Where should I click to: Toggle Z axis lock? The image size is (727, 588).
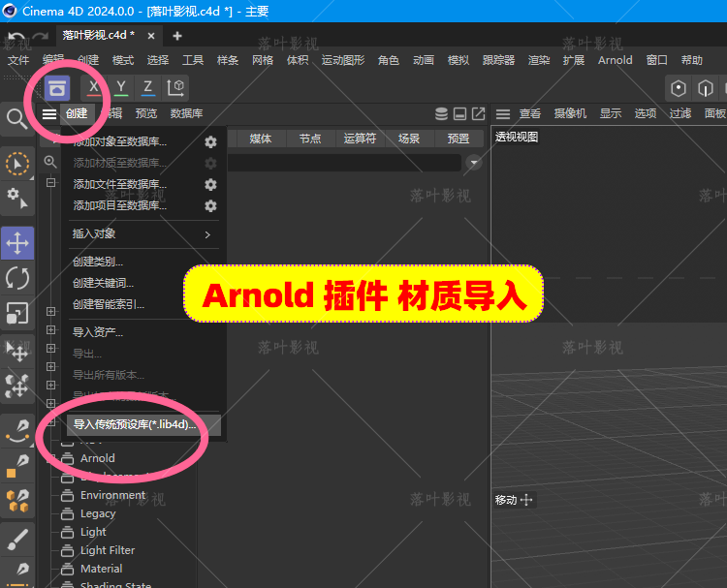coord(148,87)
